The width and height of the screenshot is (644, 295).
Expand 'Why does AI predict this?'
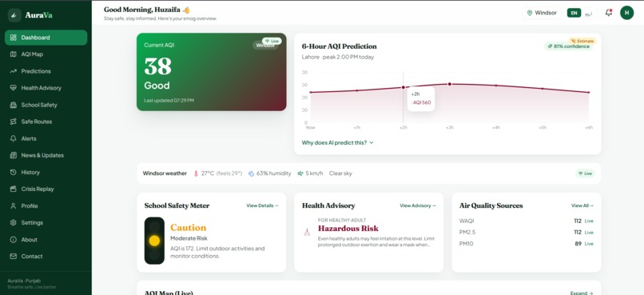coord(338,142)
